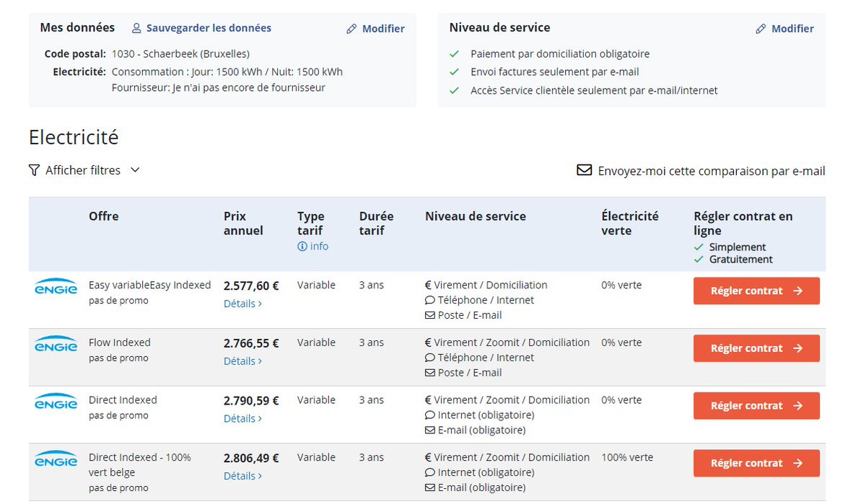
Task: Click checkmark icon beside Simplement
Action: [698, 247]
